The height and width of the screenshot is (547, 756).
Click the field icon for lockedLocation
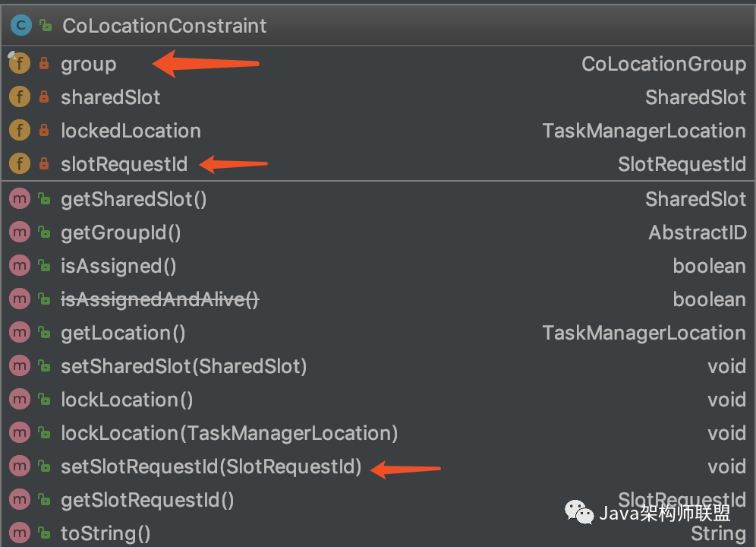pyautogui.click(x=20, y=131)
